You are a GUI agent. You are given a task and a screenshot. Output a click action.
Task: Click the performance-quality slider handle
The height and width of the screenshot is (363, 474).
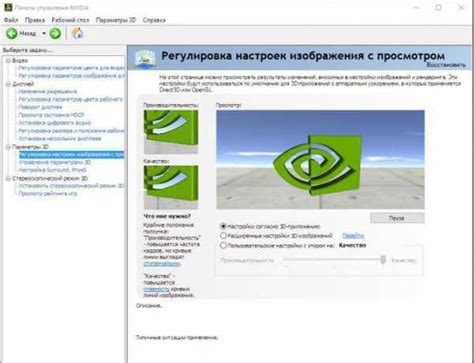pyautogui.click(x=383, y=260)
